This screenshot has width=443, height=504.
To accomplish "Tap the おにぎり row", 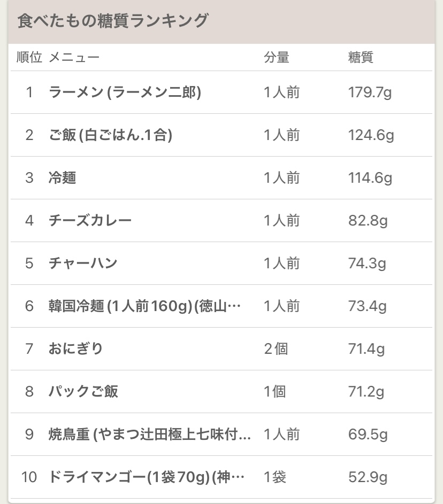I will [x=75, y=349].
